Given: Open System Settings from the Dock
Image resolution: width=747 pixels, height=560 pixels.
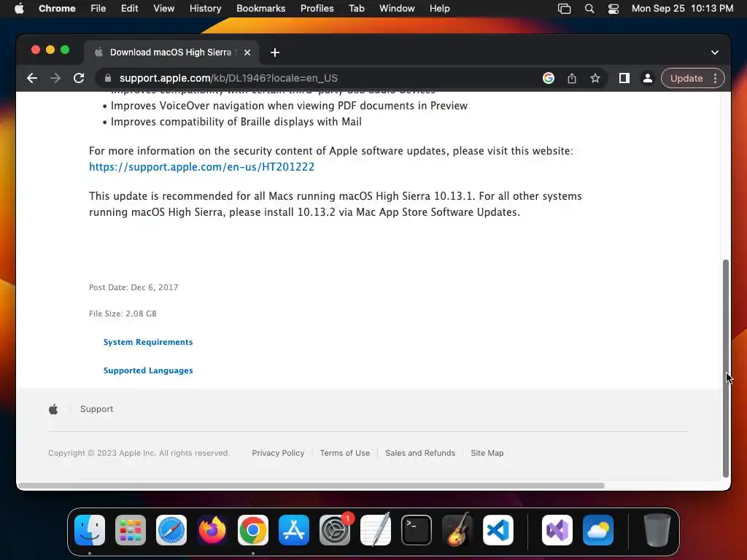Looking at the screenshot, I should (335, 530).
